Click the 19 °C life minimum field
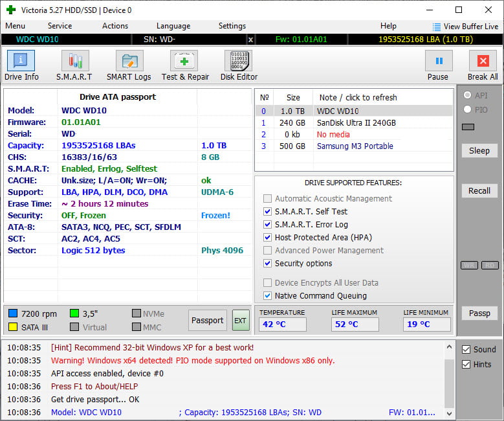 (x=426, y=324)
